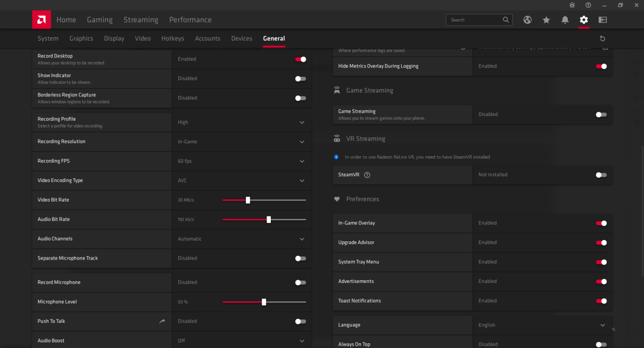Disable Record Desktop toggle
The width and height of the screenshot is (644, 348).
click(301, 59)
